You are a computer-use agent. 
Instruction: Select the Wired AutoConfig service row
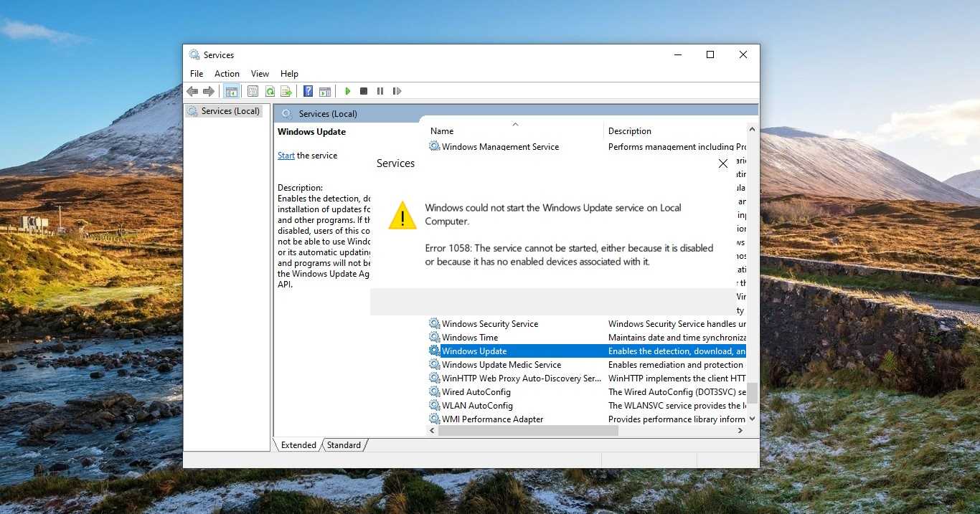pyautogui.click(x=587, y=392)
